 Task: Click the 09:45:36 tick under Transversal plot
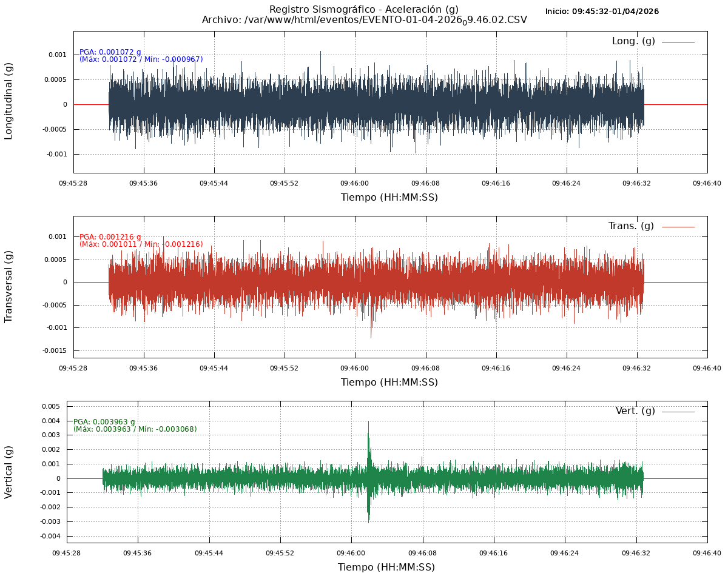coord(144,367)
